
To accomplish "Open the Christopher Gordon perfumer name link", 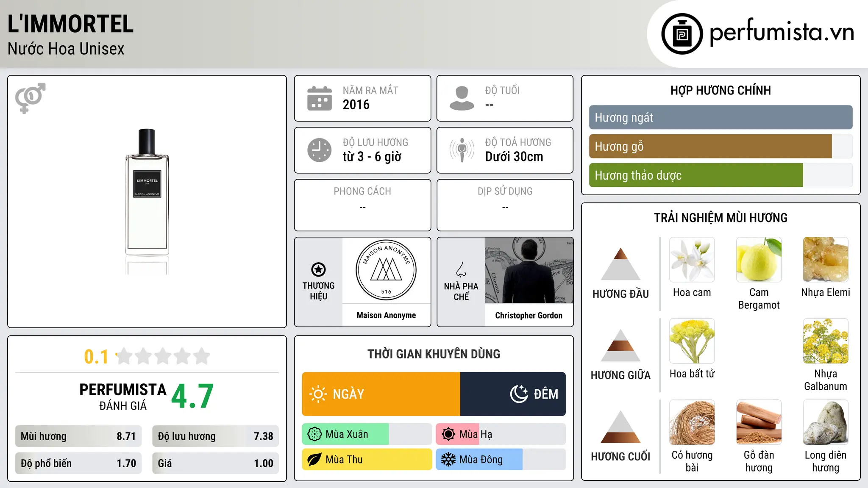I will click(529, 315).
